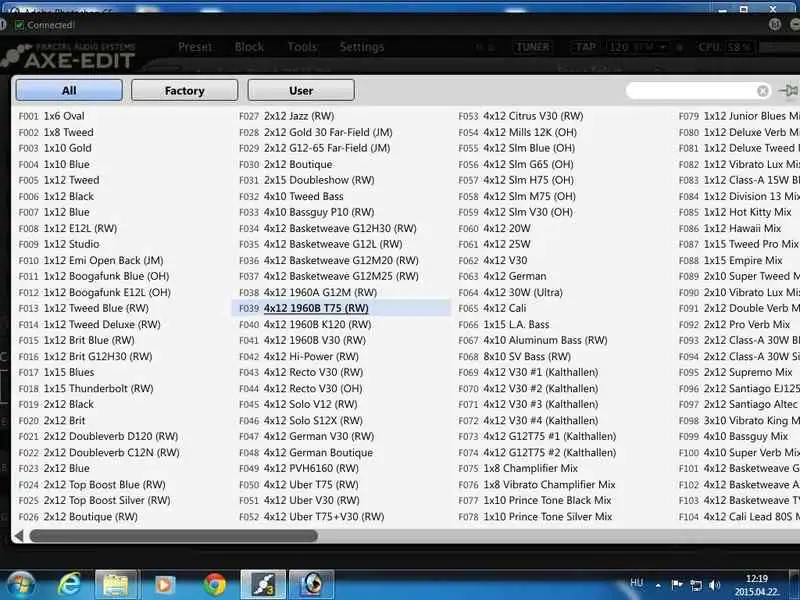Pin the cab picker window

(788, 91)
